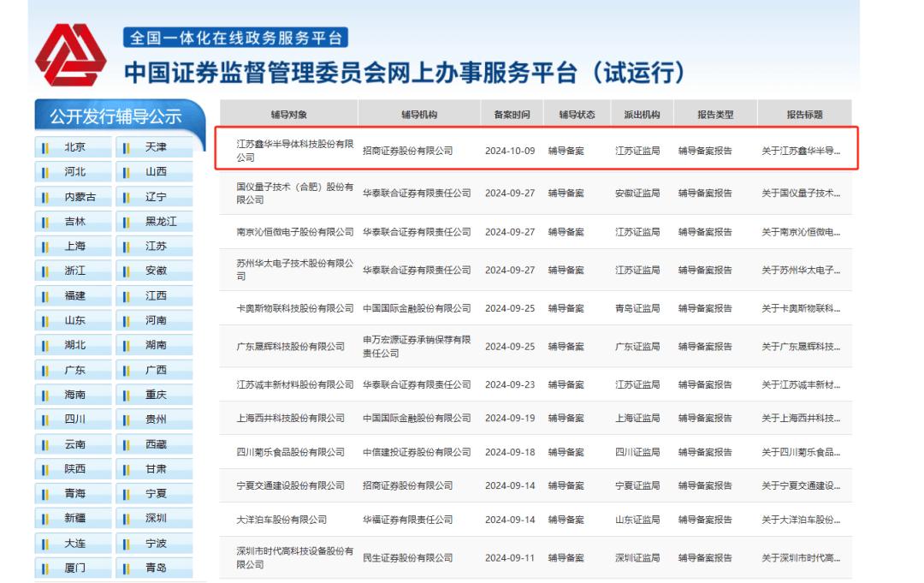Screen dimensions: 924x583
Task: Open report link 关于卡奥斯物联科…
Action: [x=801, y=308]
